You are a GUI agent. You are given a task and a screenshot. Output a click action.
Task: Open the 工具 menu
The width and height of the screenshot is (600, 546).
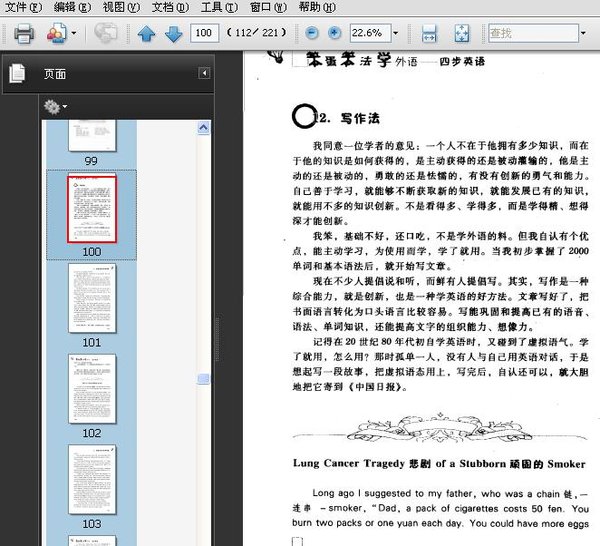coord(219,7)
